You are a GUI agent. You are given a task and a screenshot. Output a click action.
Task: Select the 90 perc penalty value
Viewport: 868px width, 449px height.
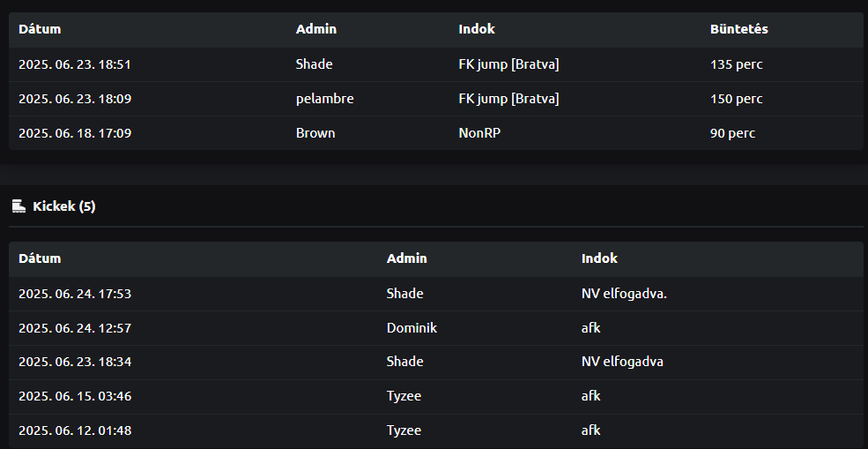[732, 133]
